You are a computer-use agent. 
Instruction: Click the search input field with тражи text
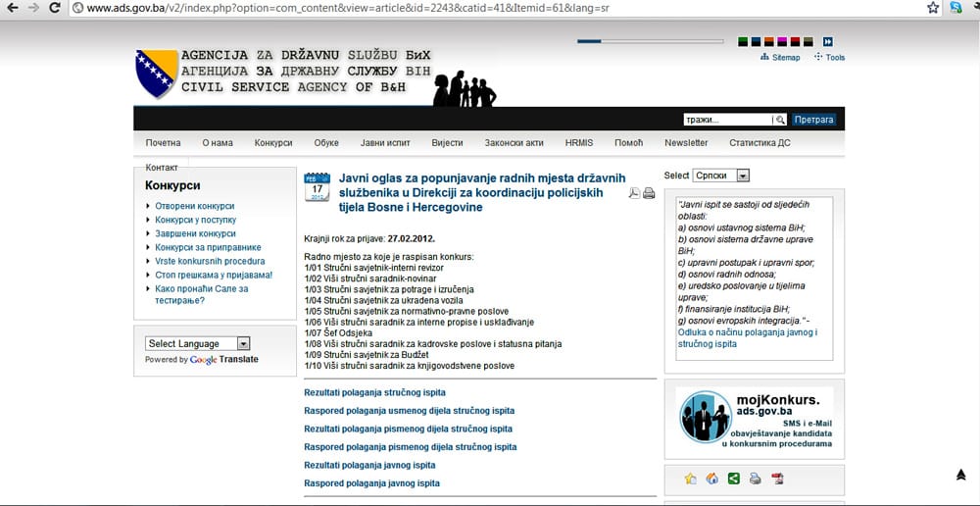pos(727,120)
